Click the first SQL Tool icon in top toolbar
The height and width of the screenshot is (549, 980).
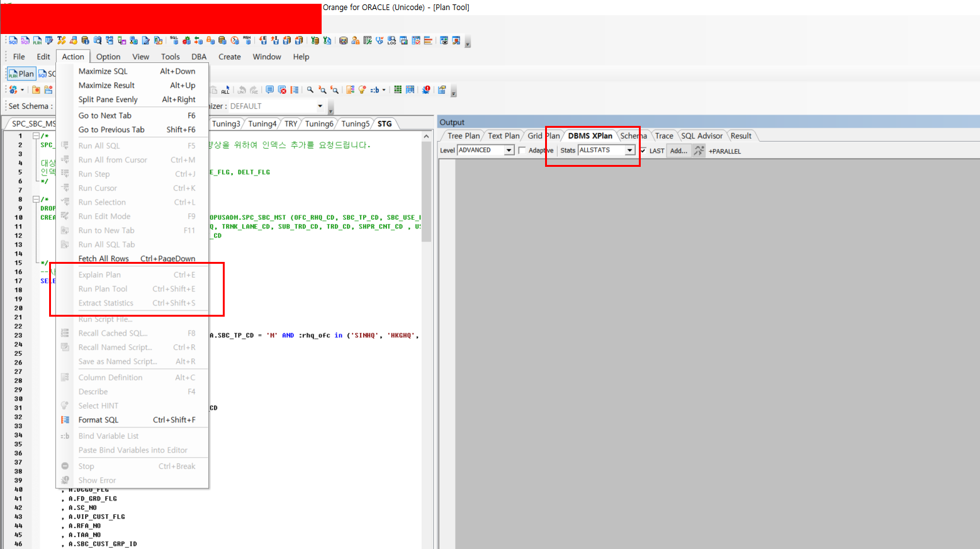[13, 40]
